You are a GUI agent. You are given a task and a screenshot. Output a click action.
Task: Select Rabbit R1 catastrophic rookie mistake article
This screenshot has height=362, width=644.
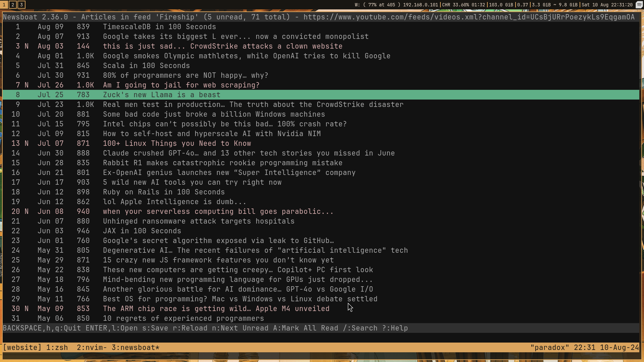tap(321, 163)
